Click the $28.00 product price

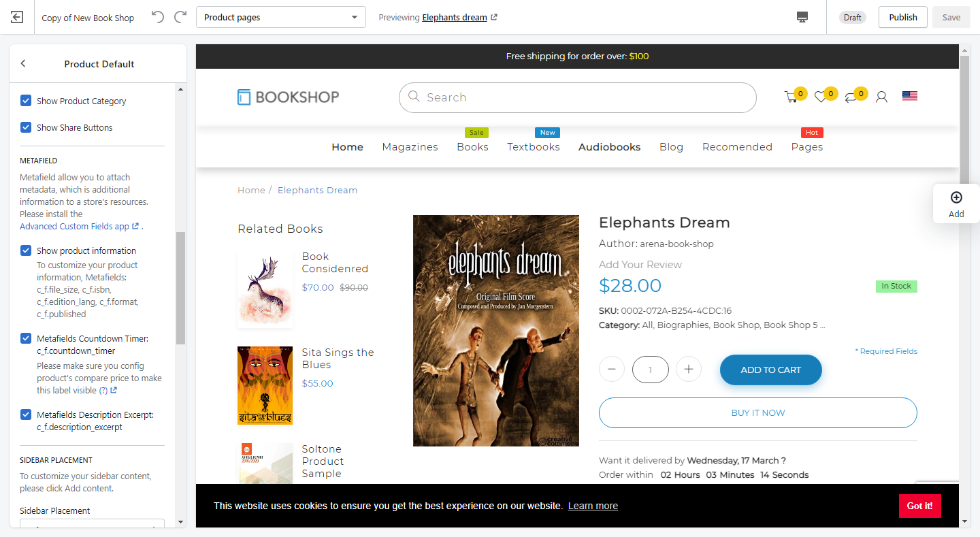(x=630, y=286)
